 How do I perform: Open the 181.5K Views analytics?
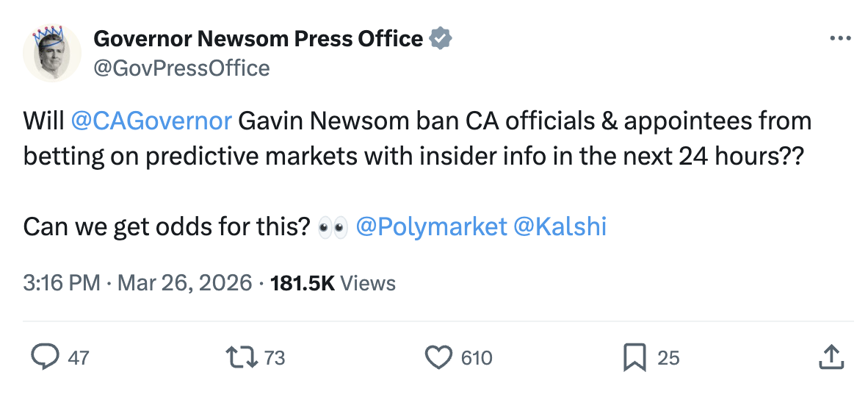tap(333, 283)
